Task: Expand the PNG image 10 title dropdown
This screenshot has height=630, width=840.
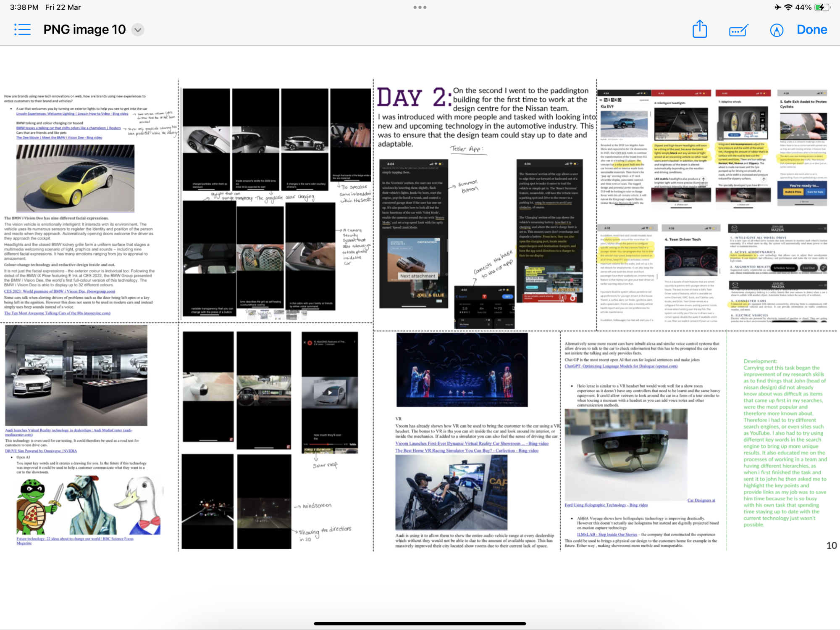Action: pyautogui.click(x=138, y=30)
